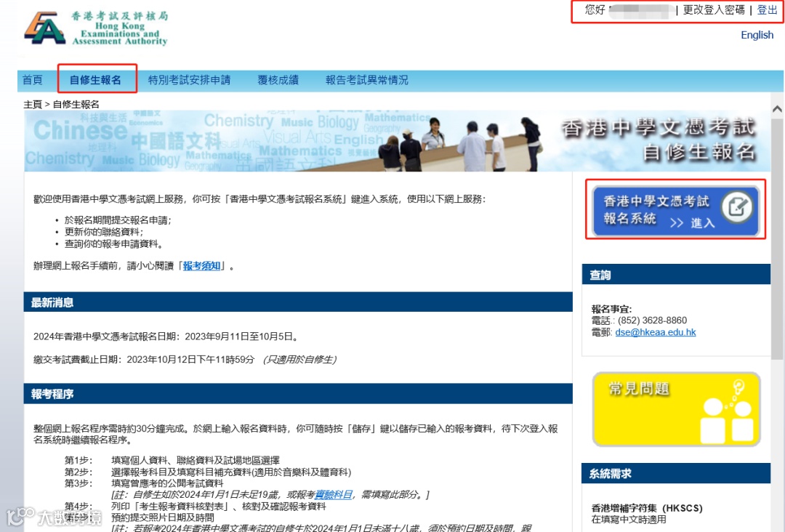Click the 登出 logout link

coord(767,10)
